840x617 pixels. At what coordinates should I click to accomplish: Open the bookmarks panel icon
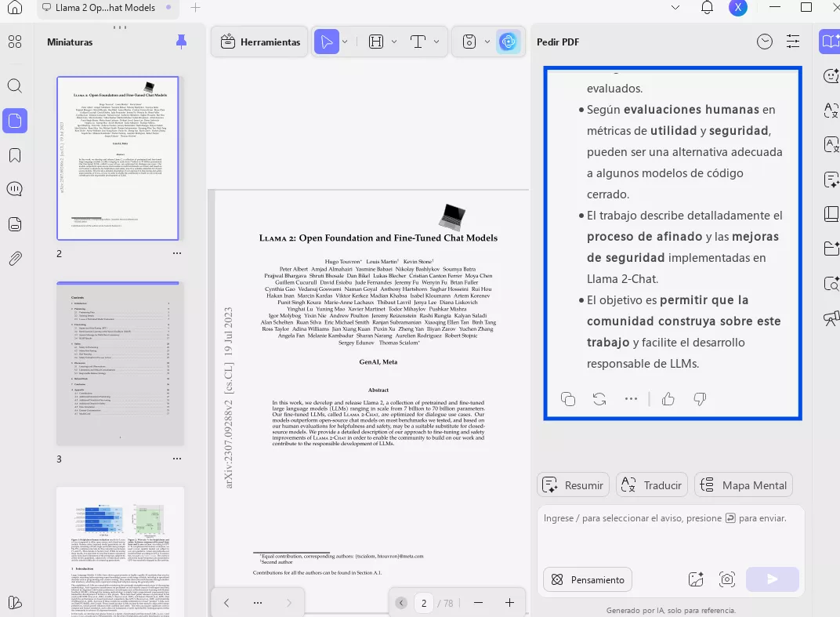pos(15,155)
